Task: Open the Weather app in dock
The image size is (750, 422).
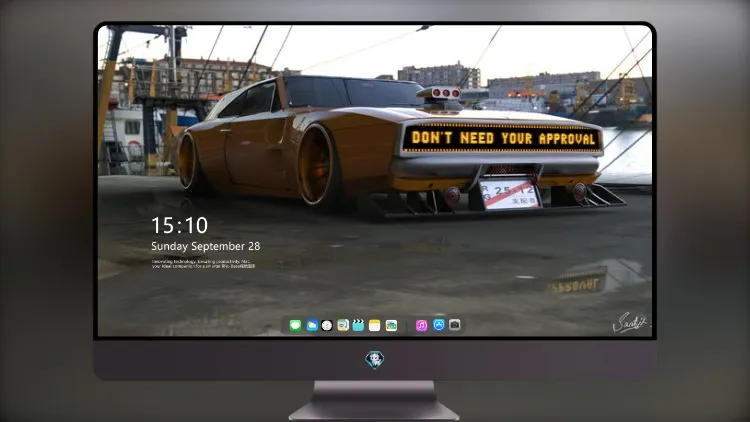Action: click(x=311, y=325)
